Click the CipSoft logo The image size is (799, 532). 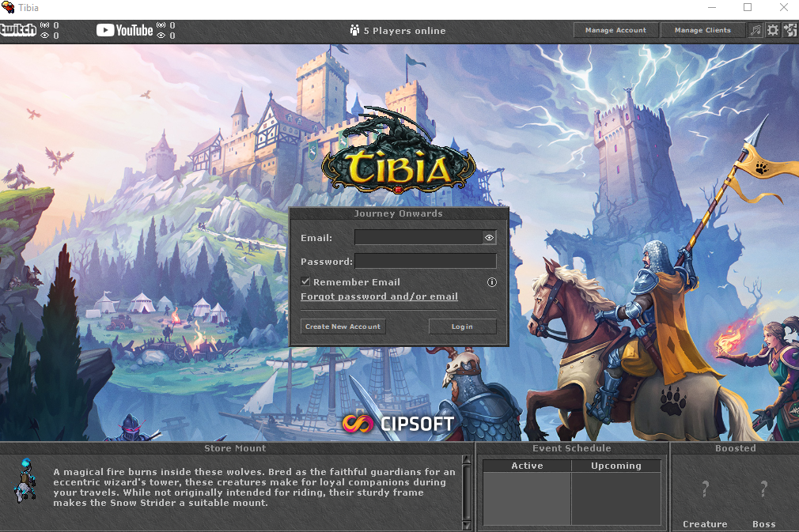pos(398,424)
